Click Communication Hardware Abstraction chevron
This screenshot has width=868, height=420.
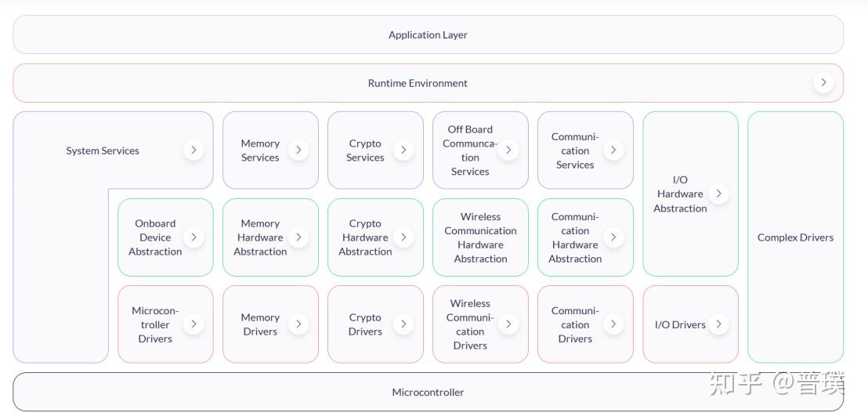[613, 237]
